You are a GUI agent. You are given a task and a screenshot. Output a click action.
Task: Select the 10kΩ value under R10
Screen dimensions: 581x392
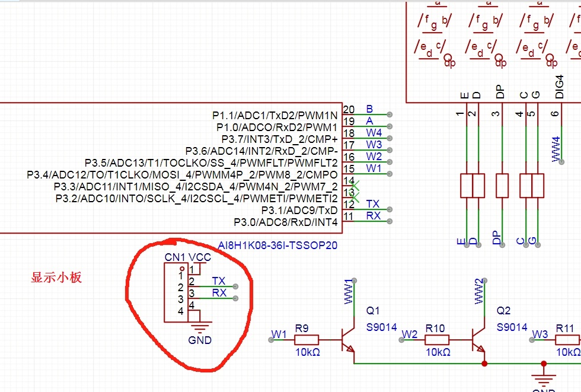(x=438, y=352)
